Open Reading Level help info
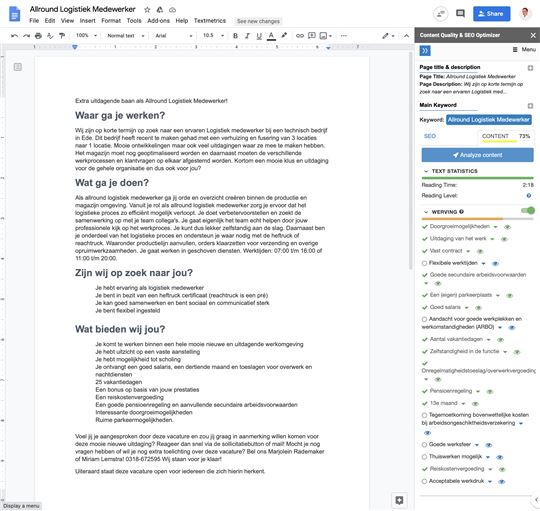The width and height of the screenshot is (540, 511). (529, 196)
